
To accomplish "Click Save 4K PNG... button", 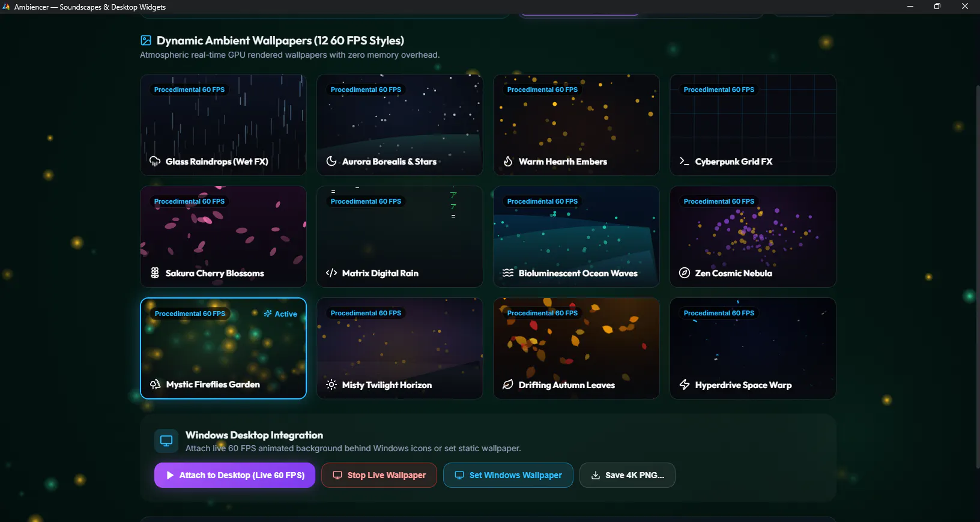I will point(628,475).
